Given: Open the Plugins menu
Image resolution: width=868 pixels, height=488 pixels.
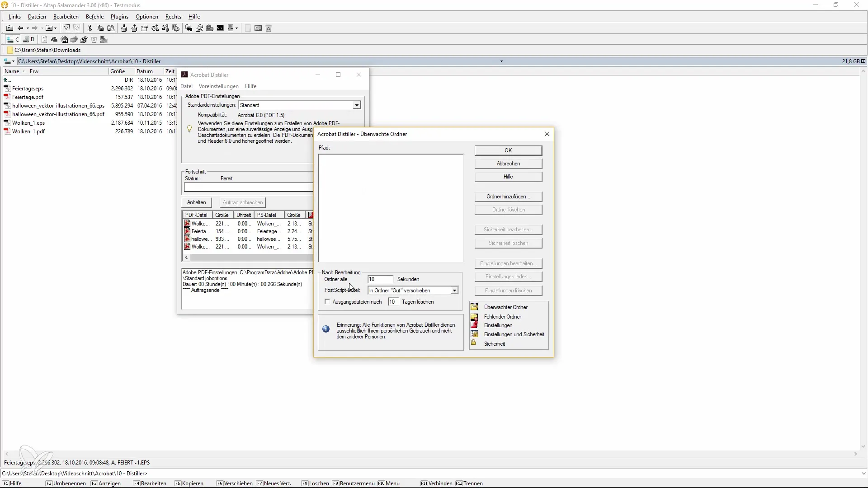Looking at the screenshot, I should point(119,17).
